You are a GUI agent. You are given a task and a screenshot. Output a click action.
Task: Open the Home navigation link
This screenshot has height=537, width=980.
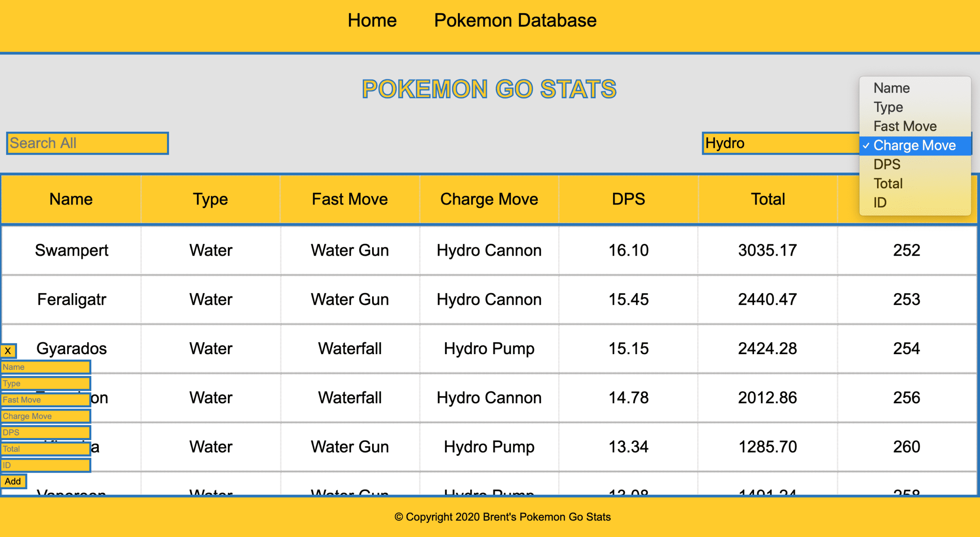372,20
